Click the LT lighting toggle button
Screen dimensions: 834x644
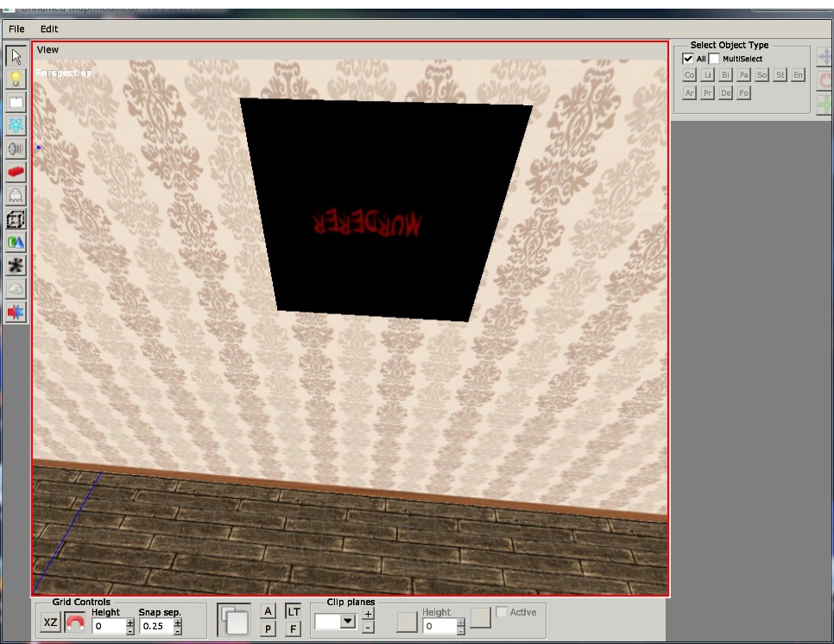[x=293, y=611]
